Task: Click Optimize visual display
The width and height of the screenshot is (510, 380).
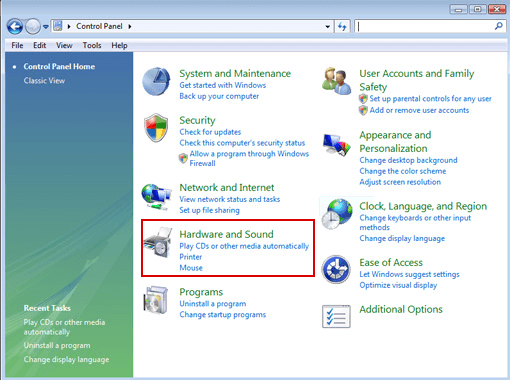Action: click(x=398, y=285)
